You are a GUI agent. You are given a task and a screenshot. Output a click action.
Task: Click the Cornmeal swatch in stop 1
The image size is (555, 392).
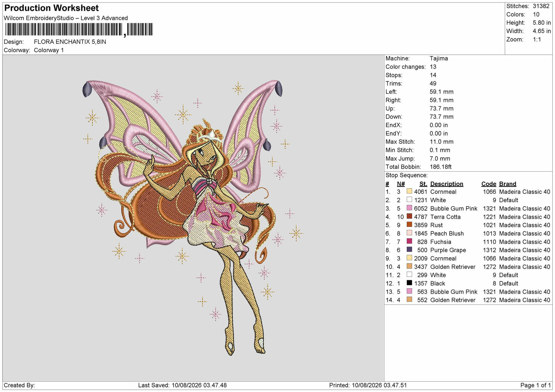click(x=409, y=191)
